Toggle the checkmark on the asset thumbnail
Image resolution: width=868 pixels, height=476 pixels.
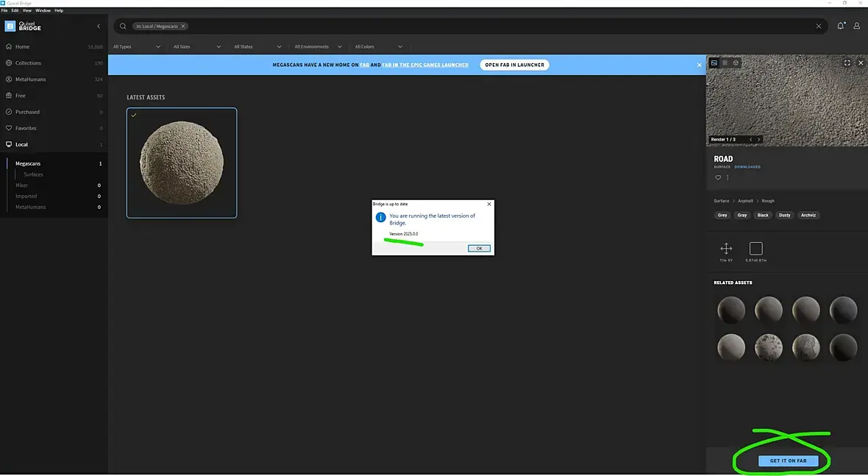134,115
